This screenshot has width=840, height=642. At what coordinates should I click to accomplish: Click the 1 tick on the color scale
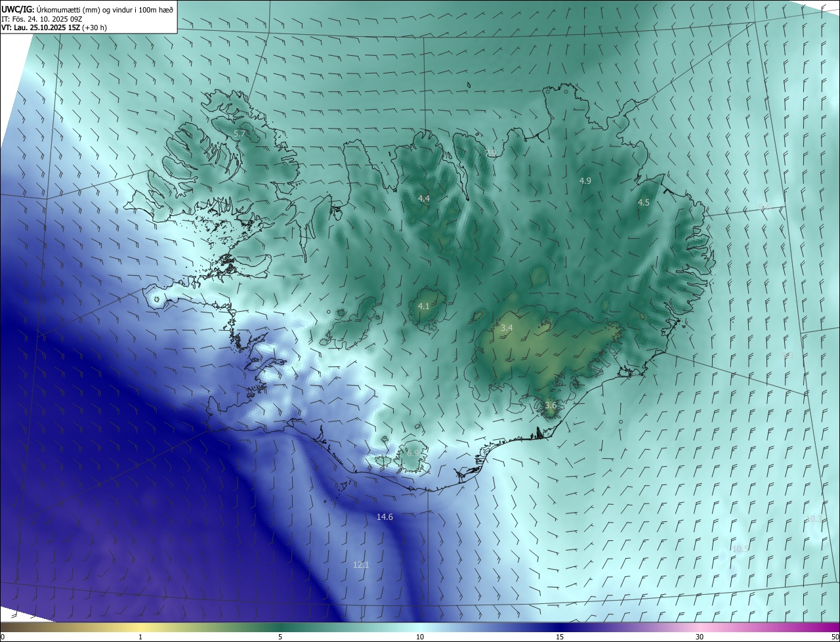(x=140, y=637)
